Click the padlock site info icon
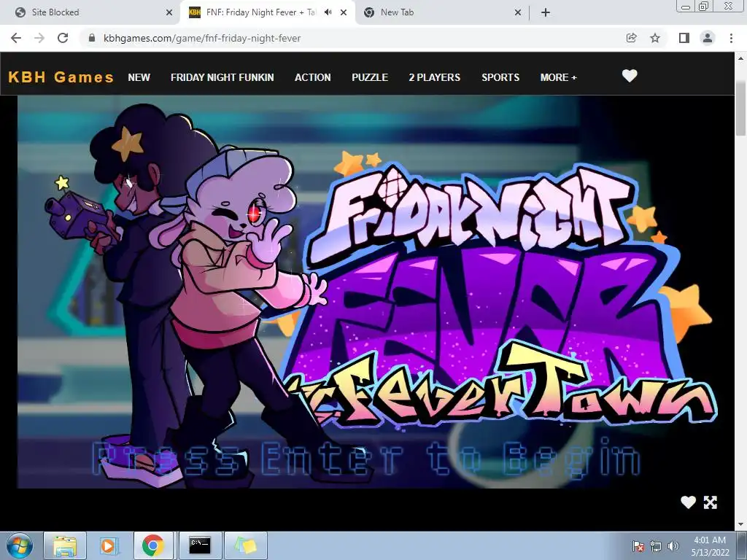 click(x=92, y=38)
